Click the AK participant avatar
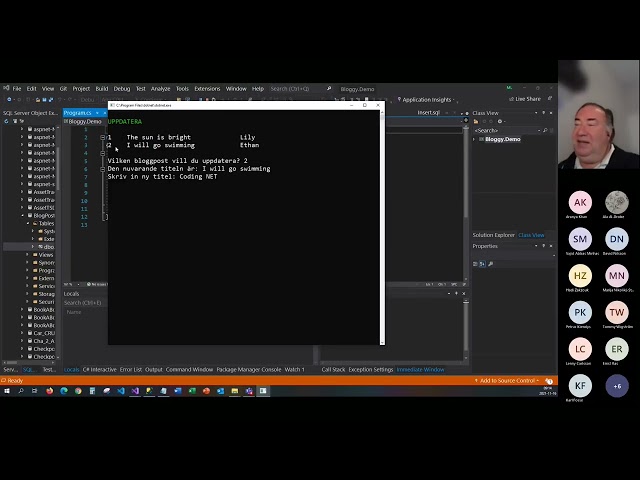This screenshot has height=480, width=640. click(580, 202)
